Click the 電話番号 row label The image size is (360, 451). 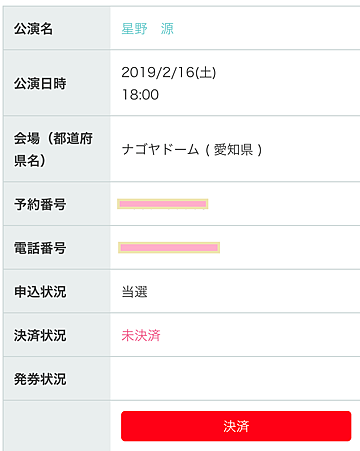[40, 248]
